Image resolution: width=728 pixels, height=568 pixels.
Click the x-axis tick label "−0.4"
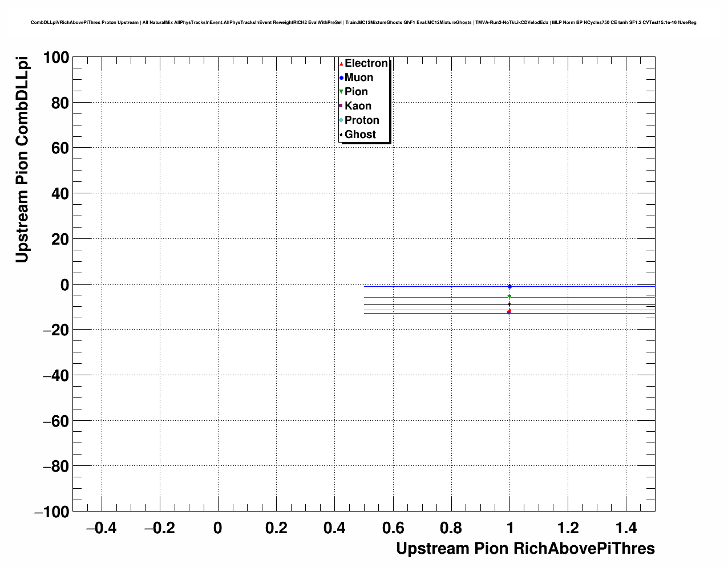101,528
